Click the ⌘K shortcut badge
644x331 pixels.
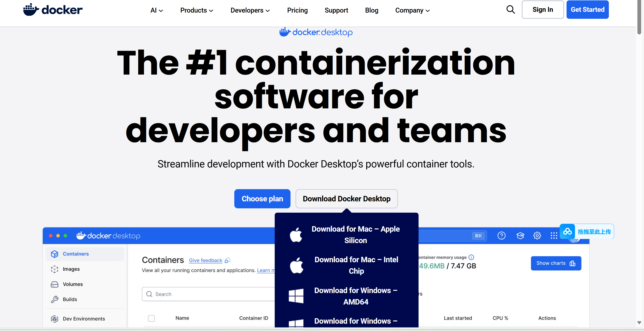tap(478, 236)
